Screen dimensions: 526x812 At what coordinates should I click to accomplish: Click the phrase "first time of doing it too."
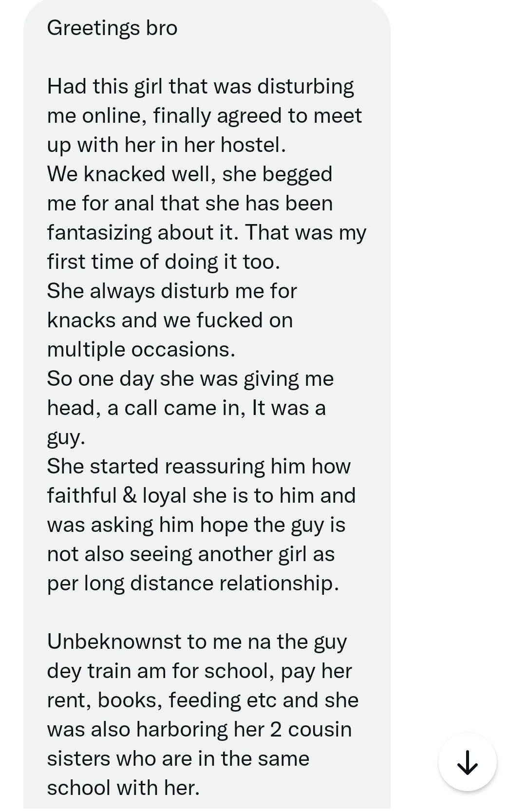point(164,262)
